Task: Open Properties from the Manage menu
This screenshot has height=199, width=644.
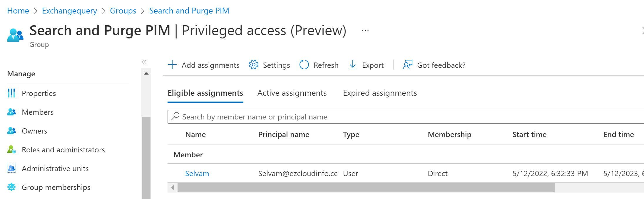Action: tap(39, 93)
